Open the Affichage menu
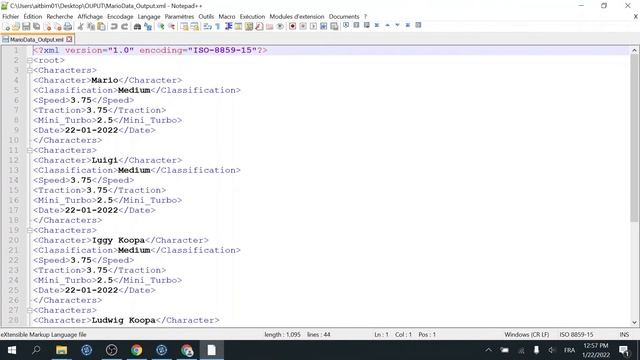This screenshot has height=360, width=640. (x=90, y=16)
